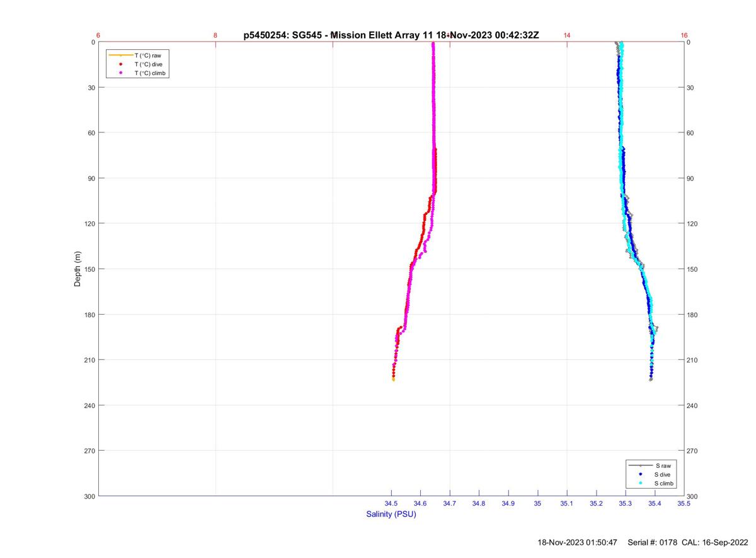Click the cyan marker for S climb legend

(x=641, y=483)
